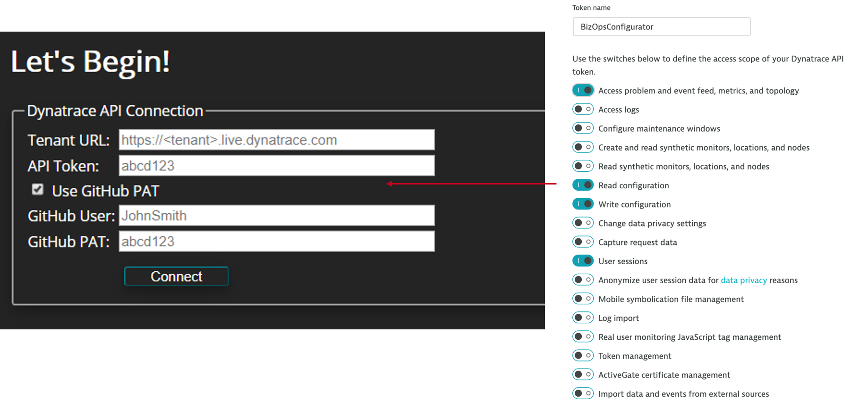This screenshot has width=868, height=411.
Task: Disable the Write configuration switch
Action: [583, 204]
